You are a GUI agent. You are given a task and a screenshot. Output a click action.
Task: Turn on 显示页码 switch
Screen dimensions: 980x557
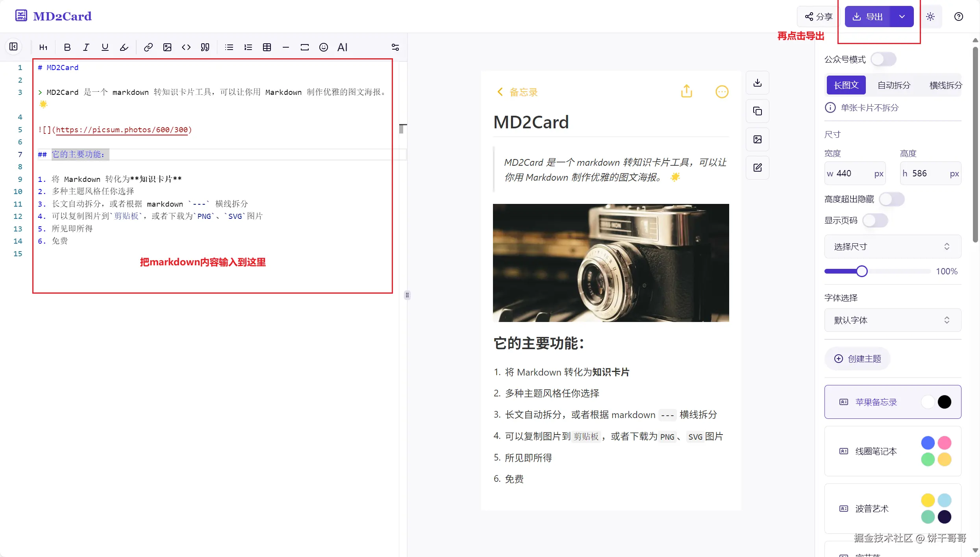click(875, 220)
